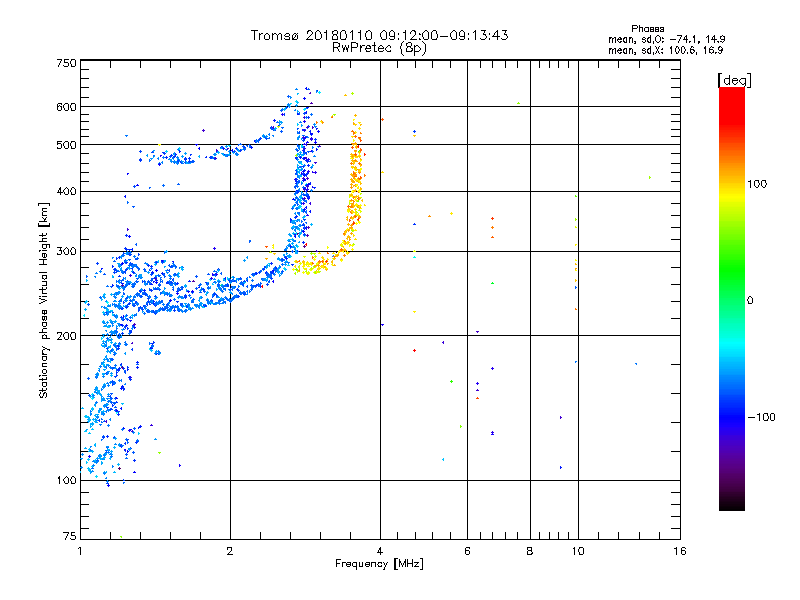The image size is (800, 600).
Task: Click 'mean, sd,O: -74.1, 14.9' text
Action: [x=666, y=39]
